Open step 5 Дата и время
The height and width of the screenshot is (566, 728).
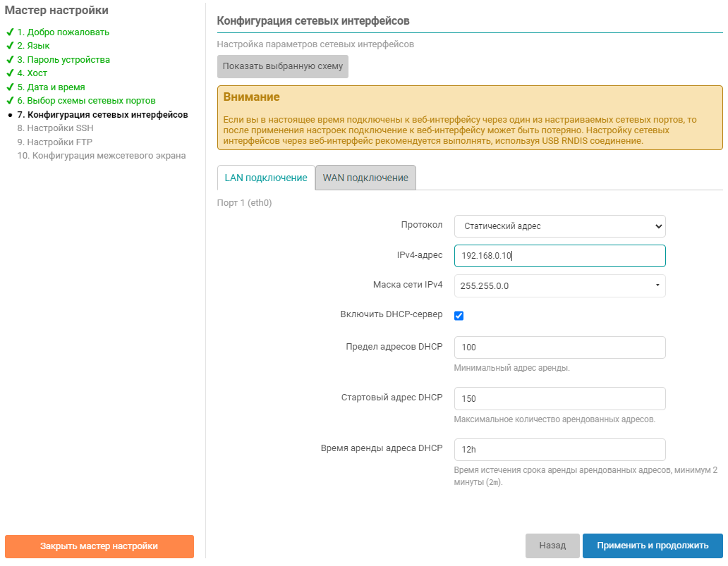56,87
